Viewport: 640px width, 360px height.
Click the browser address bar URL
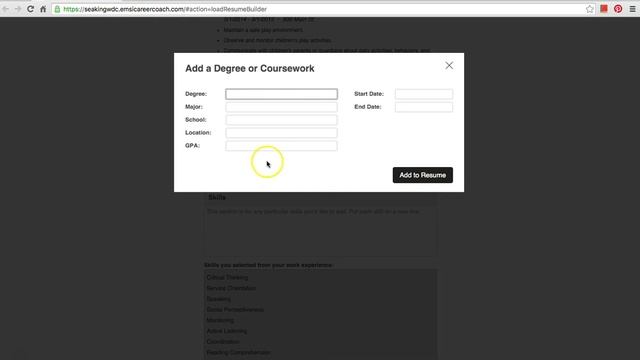click(165, 9)
